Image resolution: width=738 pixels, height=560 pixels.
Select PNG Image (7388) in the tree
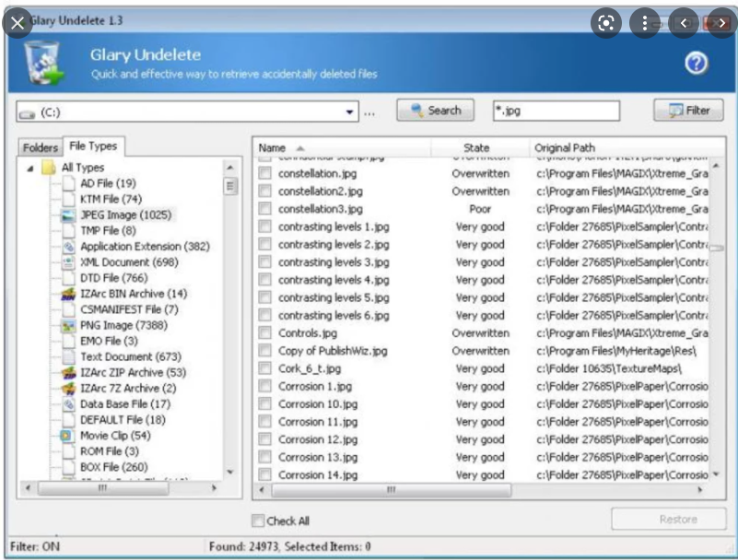point(123,326)
